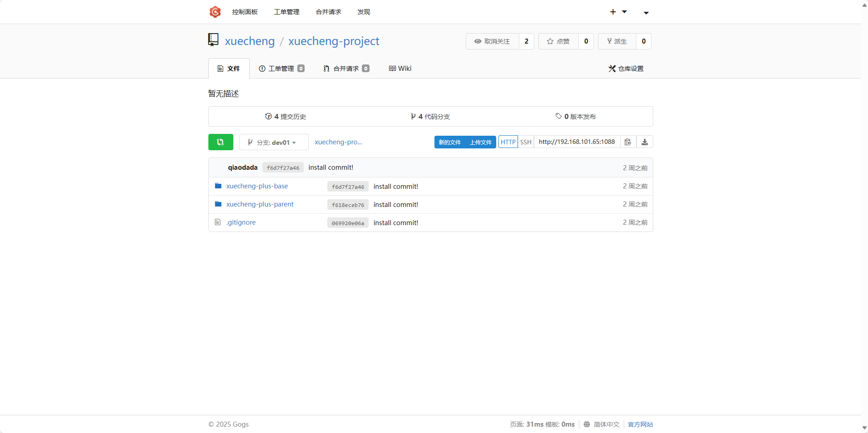View 4 提交历史 commit history

point(286,117)
